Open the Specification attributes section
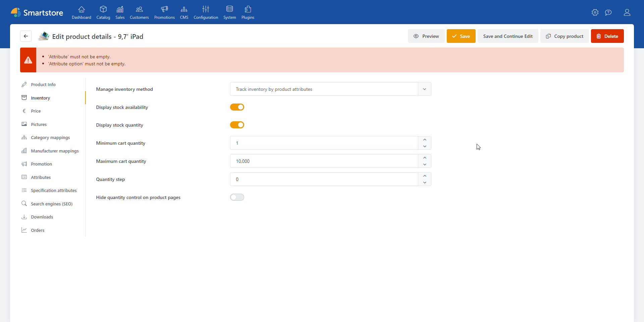This screenshot has width=644, height=322. point(54,190)
